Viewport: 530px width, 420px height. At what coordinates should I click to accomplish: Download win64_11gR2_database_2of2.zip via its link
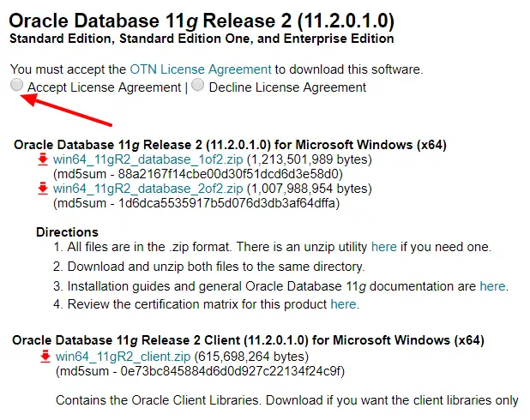click(148, 189)
